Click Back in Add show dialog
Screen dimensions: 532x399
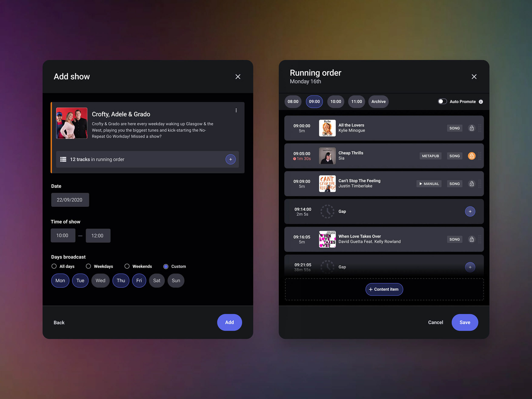point(59,323)
